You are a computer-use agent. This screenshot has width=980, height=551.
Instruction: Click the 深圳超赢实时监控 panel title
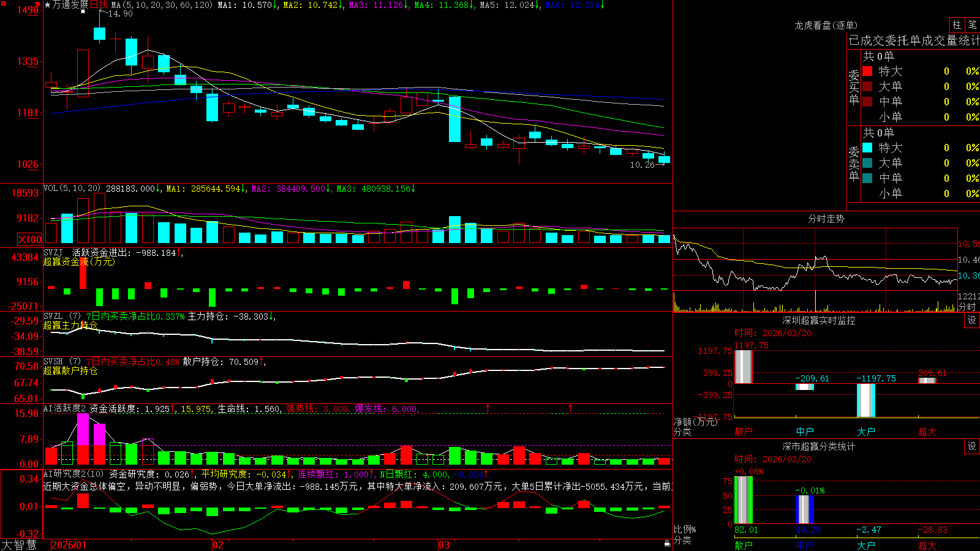[819, 320]
